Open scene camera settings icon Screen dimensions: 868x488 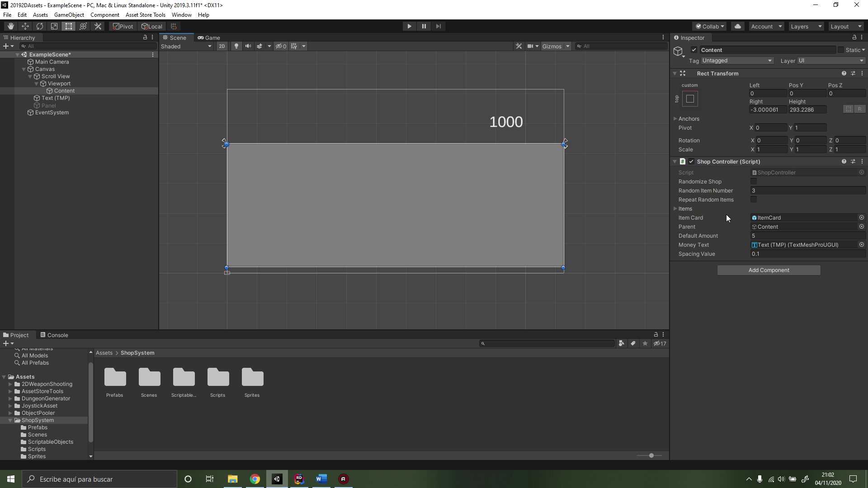[530, 46]
